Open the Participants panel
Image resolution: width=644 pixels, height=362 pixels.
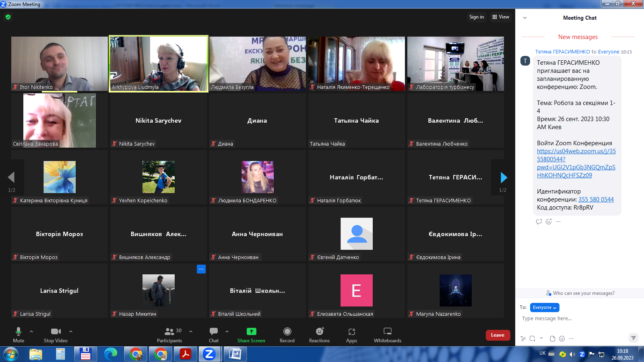pos(169,334)
